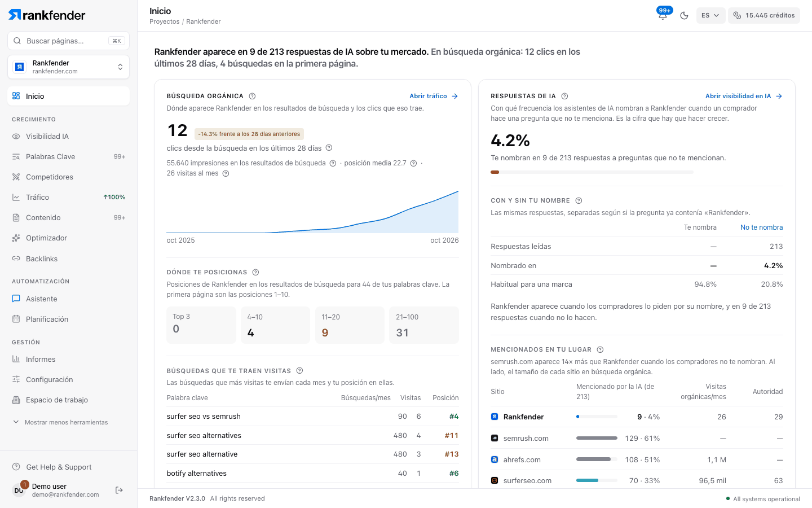Select the Planificación calendar icon
The image size is (812, 508).
[x=16, y=319]
